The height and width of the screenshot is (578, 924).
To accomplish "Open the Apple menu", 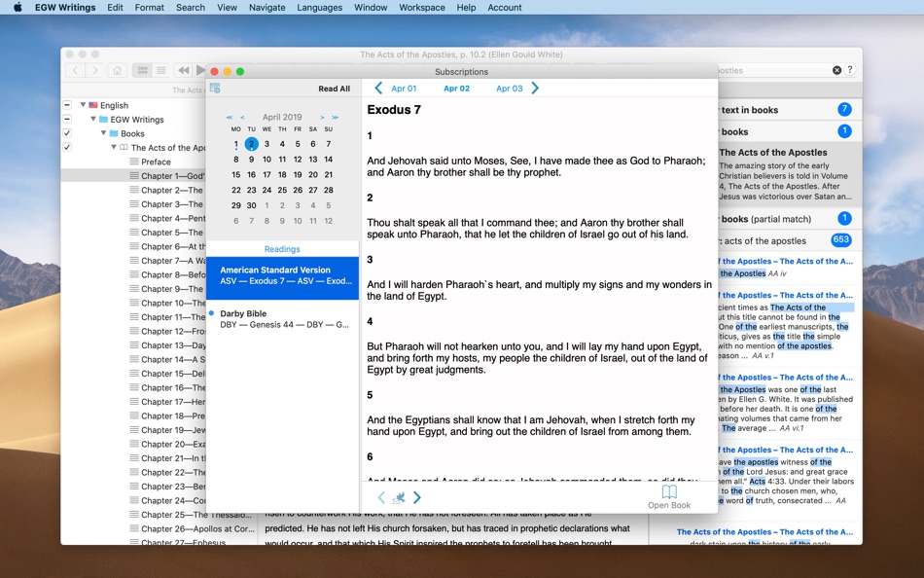I will (x=18, y=8).
